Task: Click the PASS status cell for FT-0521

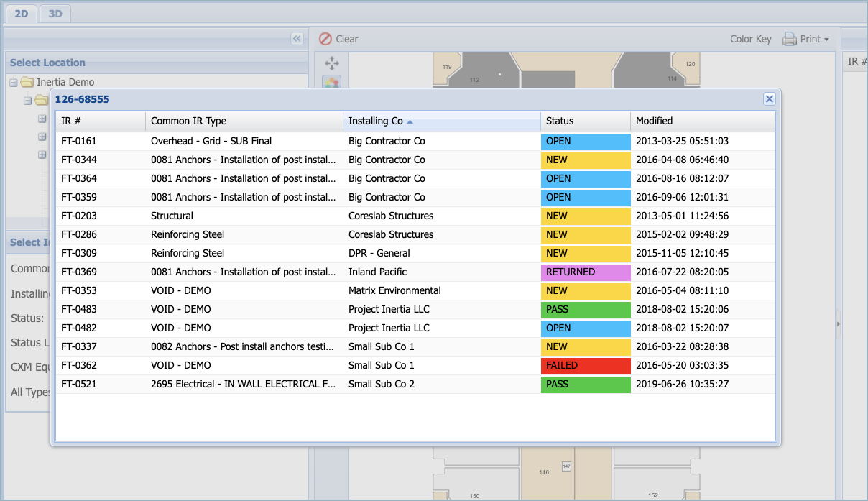Action: pos(586,384)
